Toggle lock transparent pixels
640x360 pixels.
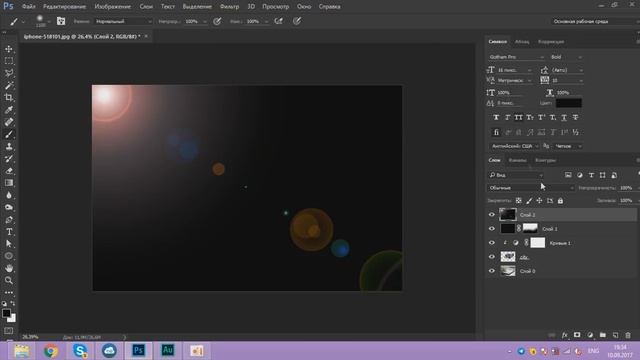pyautogui.click(x=518, y=200)
